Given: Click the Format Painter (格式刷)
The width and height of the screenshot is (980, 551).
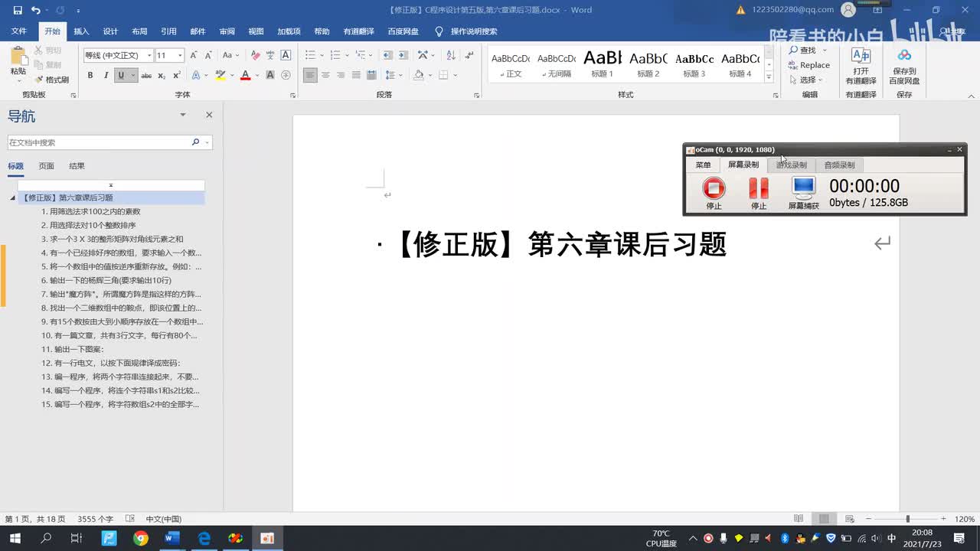Looking at the screenshot, I should [x=51, y=80].
